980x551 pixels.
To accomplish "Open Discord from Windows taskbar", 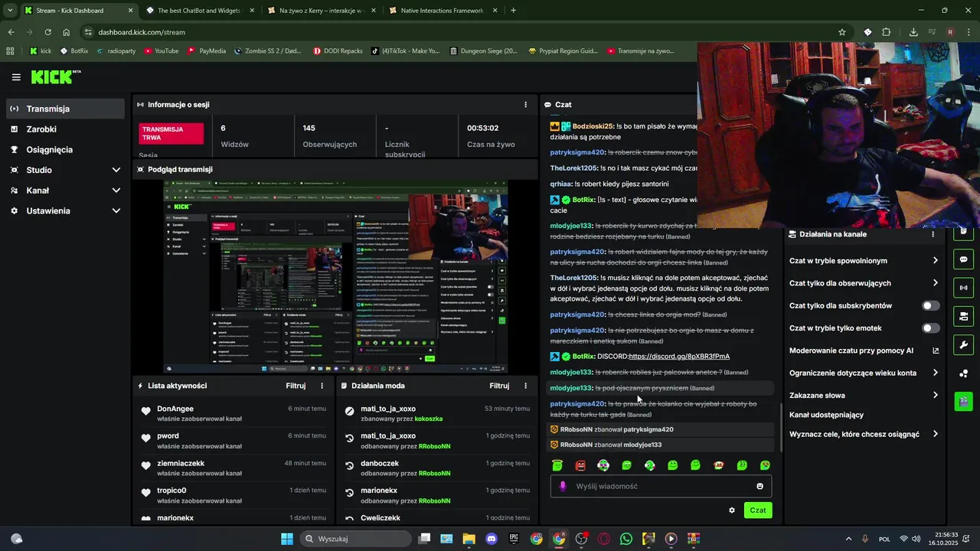I will pyautogui.click(x=492, y=539).
